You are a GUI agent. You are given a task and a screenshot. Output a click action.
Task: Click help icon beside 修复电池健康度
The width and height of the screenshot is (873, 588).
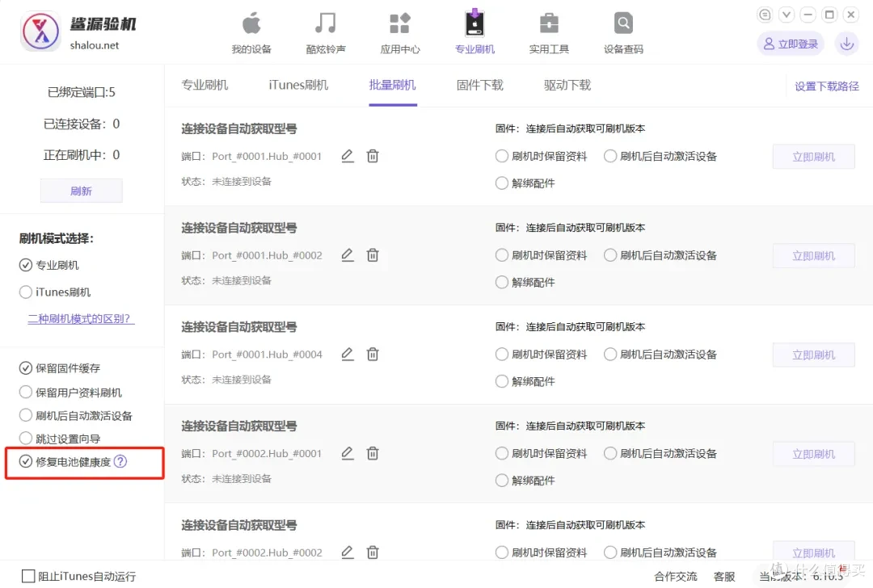coord(120,461)
